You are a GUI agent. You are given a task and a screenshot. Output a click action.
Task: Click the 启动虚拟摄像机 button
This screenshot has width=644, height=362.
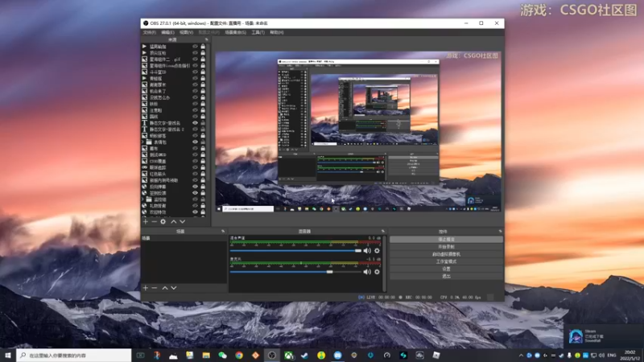click(446, 254)
